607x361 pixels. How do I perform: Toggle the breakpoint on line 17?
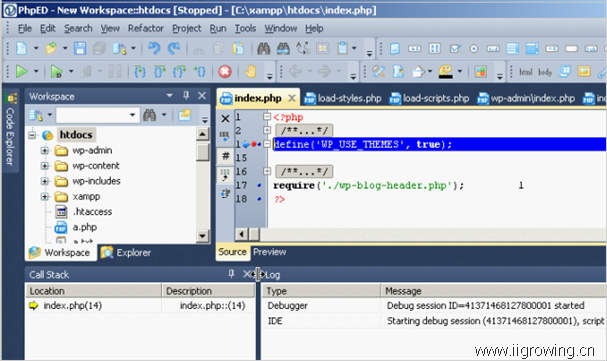(259, 185)
